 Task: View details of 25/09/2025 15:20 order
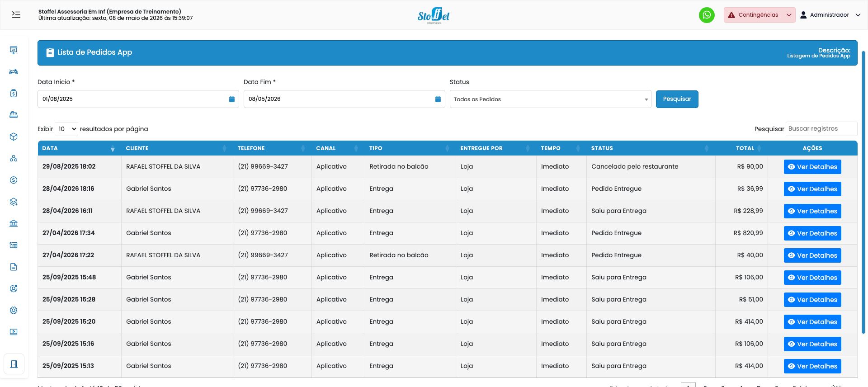812,322
